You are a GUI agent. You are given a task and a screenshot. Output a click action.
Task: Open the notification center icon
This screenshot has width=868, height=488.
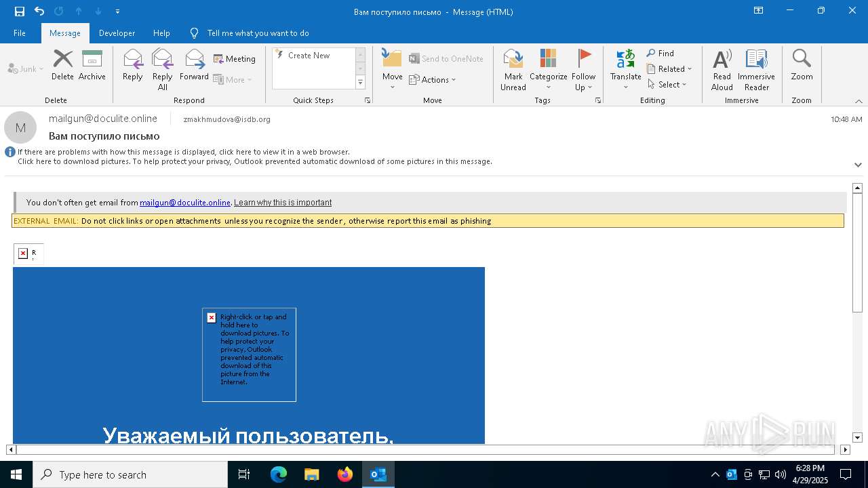(846, 474)
